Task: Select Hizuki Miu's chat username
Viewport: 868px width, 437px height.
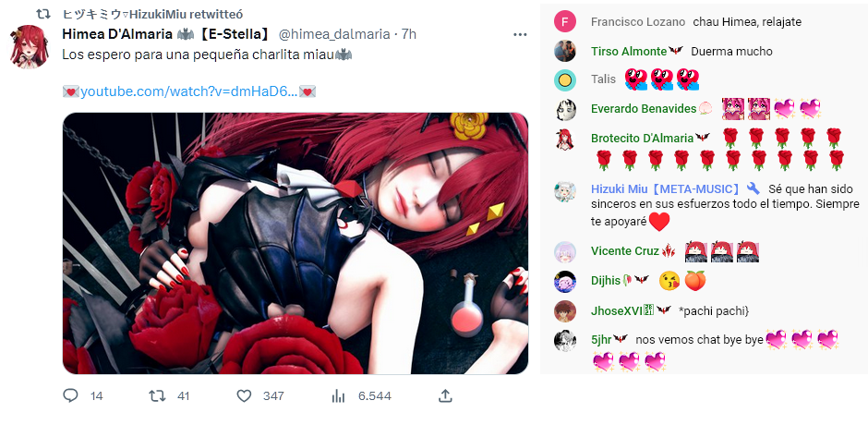Action: pyautogui.click(x=665, y=188)
